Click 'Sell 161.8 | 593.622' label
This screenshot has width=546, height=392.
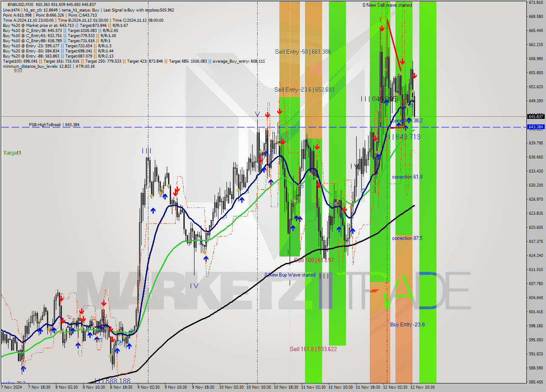click(x=313, y=349)
